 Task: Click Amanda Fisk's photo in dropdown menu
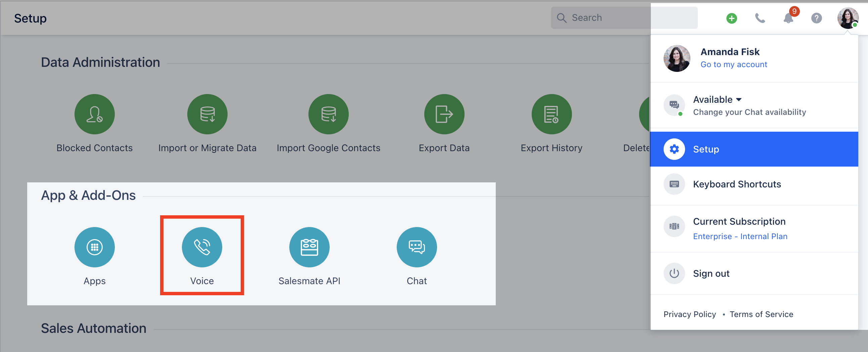(677, 58)
